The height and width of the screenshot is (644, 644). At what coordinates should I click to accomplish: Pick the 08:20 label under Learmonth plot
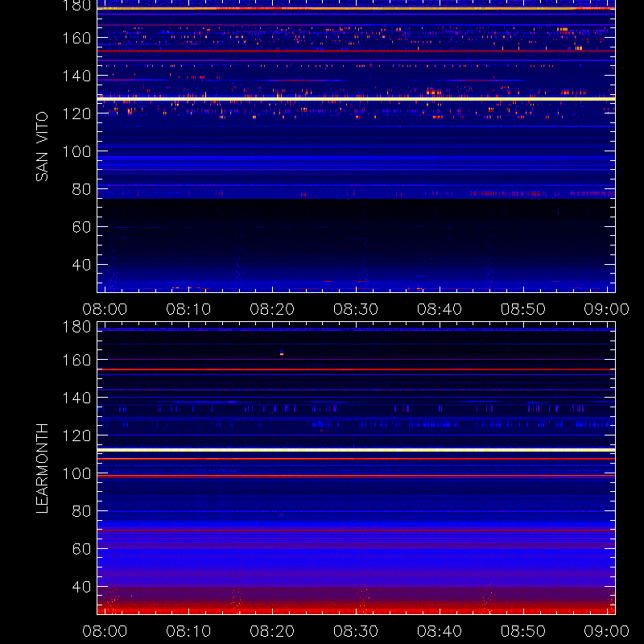[272, 631]
